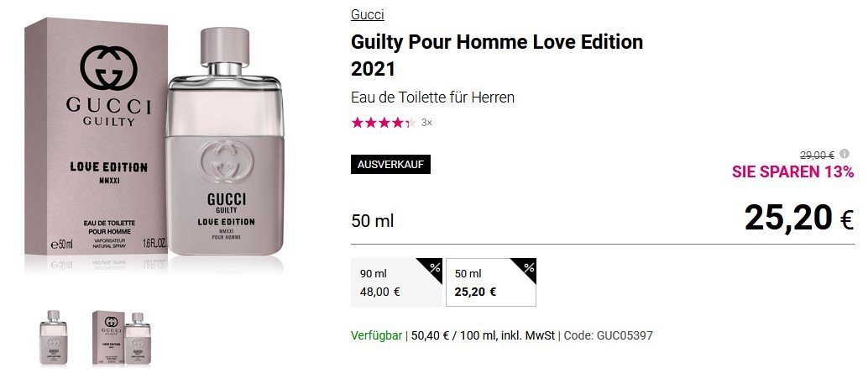The image size is (868, 369).
Task: Click the product title Guilty Pour Homme
Action: pyautogui.click(x=497, y=55)
